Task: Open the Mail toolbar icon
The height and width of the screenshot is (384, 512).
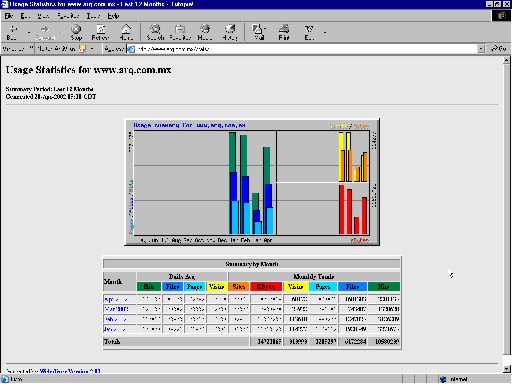Action: 259,32
